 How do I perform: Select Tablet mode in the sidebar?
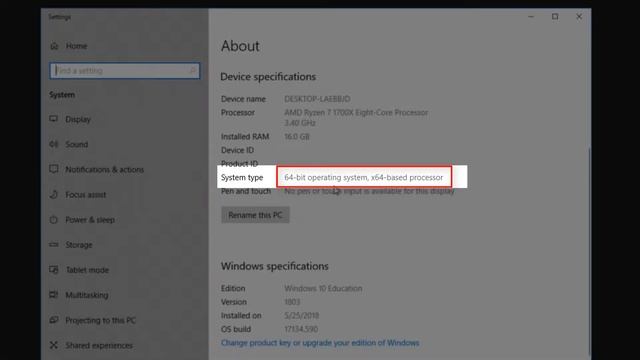coord(87,270)
